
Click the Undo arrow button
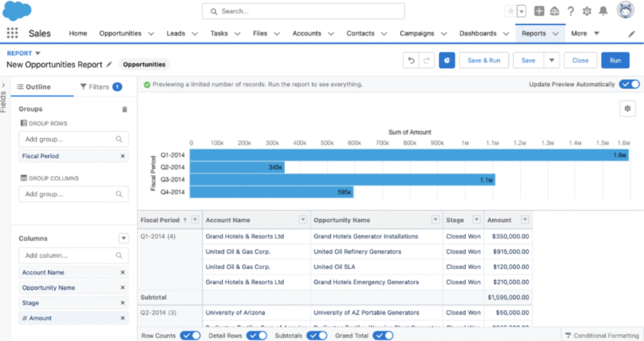pyautogui.click(x=411, y=60)
